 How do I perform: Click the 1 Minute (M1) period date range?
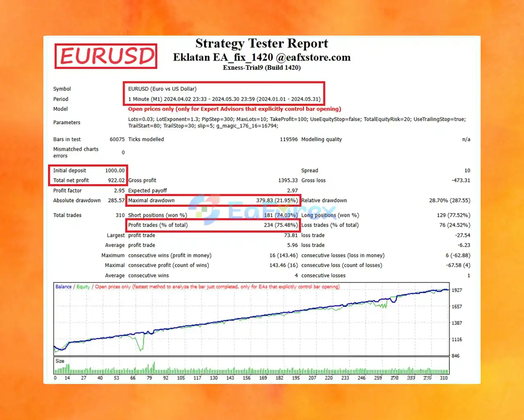[x=224, y=99]
